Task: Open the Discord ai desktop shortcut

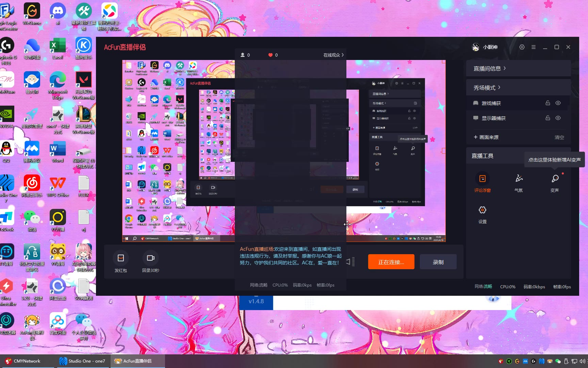Action: 58,14
